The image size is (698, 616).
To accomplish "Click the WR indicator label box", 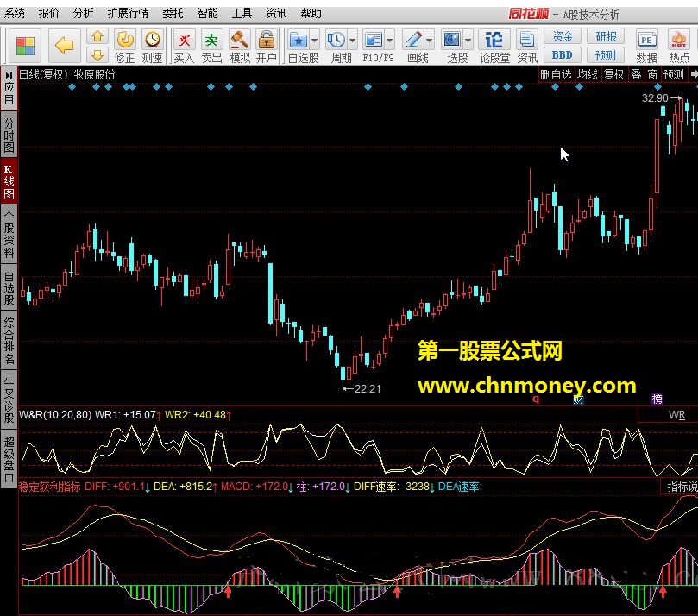I will (x=670, y=415).
